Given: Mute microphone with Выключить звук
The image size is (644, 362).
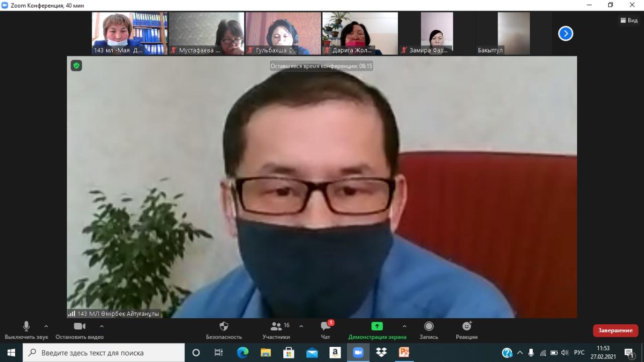Looking at the screenshot, I should click(x=26, y=330).
